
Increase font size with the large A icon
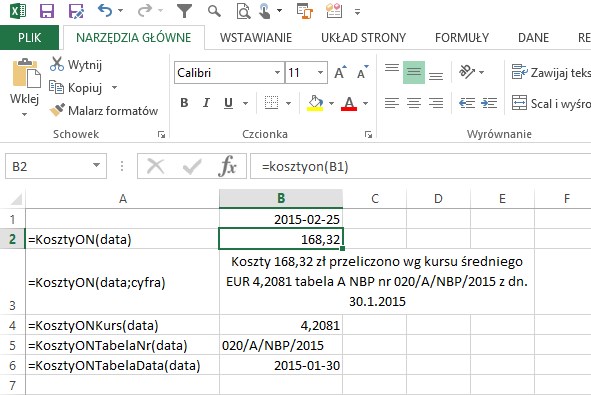340,72
